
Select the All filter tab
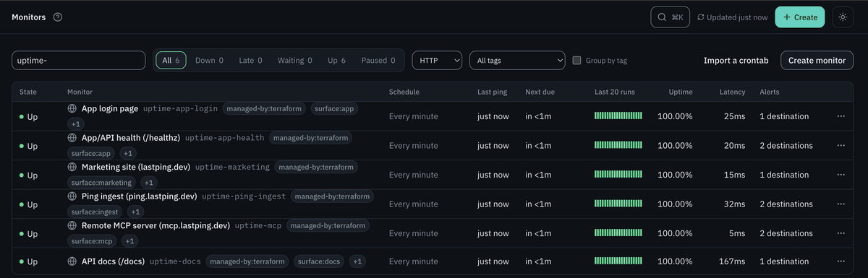pos(171,61)
